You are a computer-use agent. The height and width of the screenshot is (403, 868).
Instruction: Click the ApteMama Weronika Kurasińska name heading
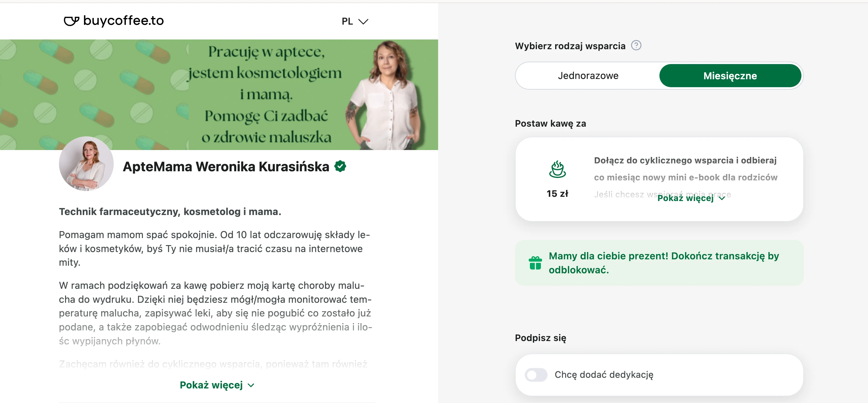226,166
